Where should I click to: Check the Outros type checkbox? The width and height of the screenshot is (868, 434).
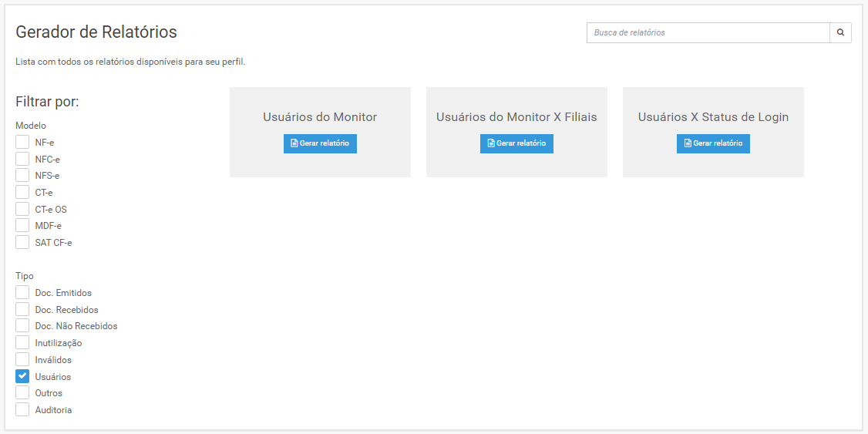tap(22, 393)
